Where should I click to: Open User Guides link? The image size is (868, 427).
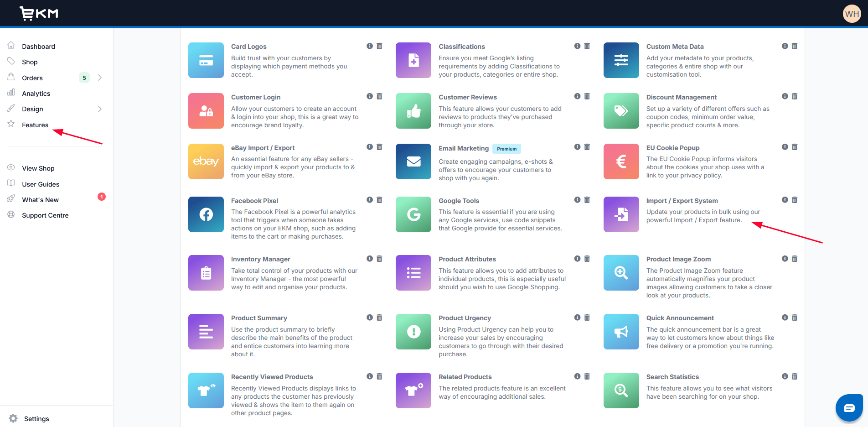tap(41, 184)
